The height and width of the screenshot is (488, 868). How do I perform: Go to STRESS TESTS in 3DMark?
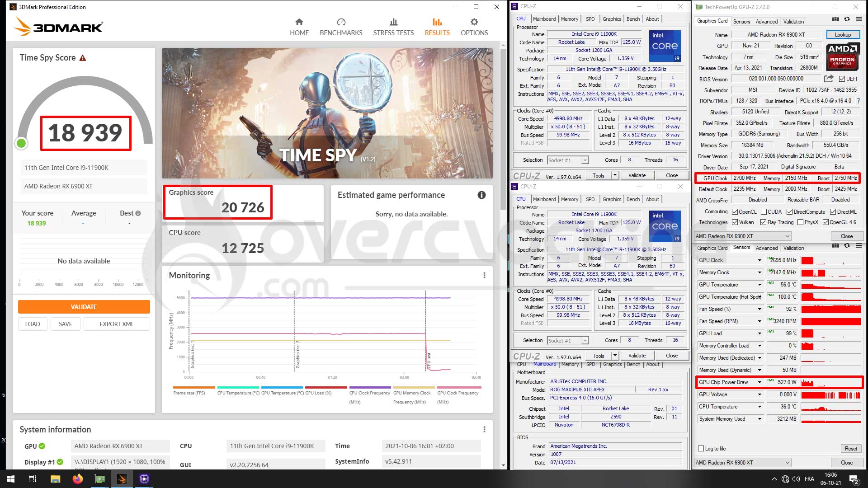pyautogui.click(x=393, y=27)
